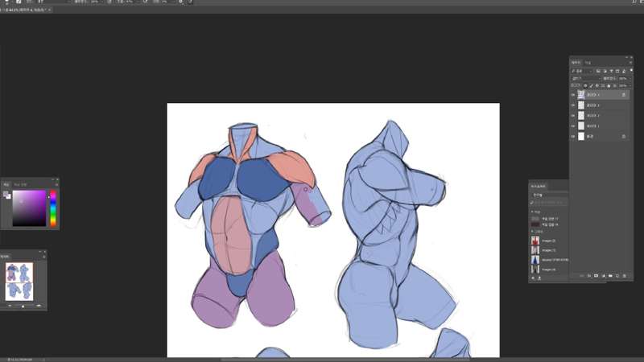The image size is (644, 362).
Task: Click the upload icon at Libraries panel bottom
Action: pyautogui.click(x=539, y=278)
